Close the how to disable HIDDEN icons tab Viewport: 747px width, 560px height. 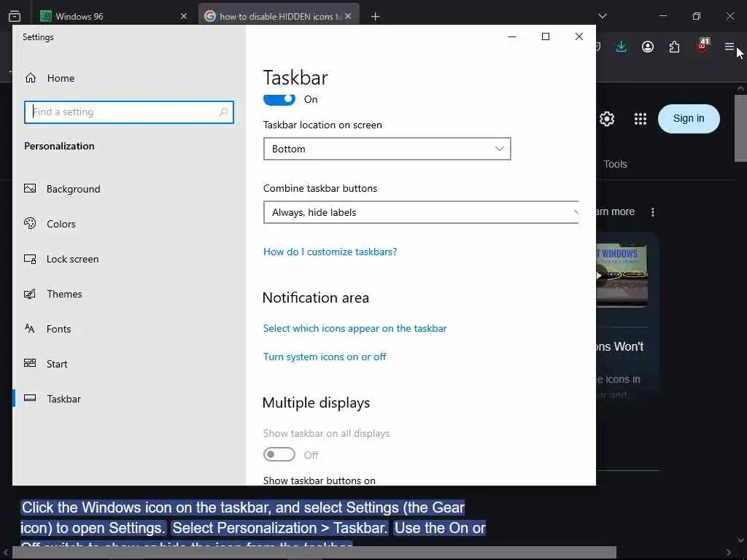[x=348, y=16]
